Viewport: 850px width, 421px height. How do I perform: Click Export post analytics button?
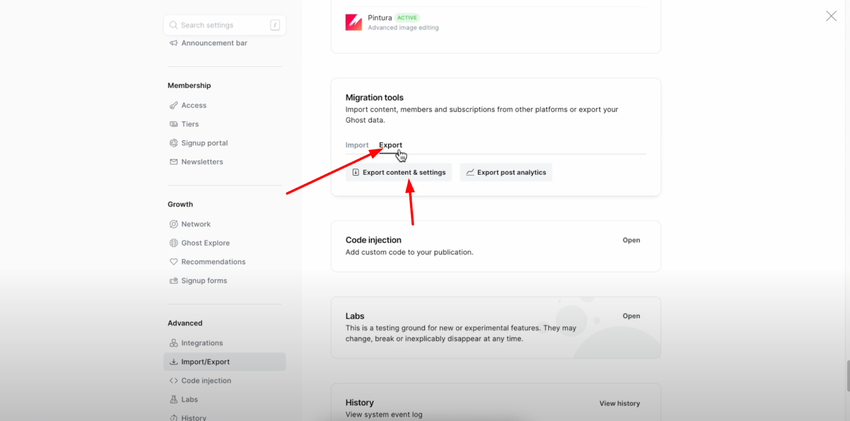(506, 172)
